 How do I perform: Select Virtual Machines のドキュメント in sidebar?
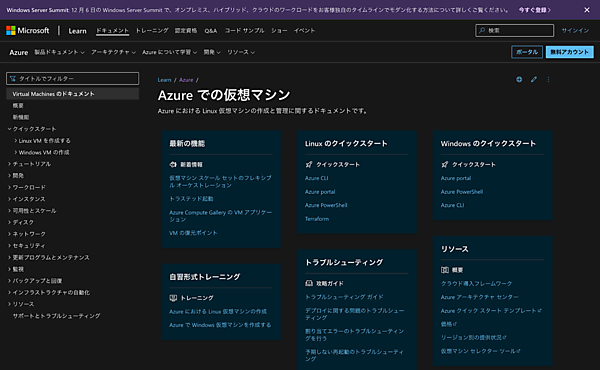pyautogui.click(x=73, y=94)
